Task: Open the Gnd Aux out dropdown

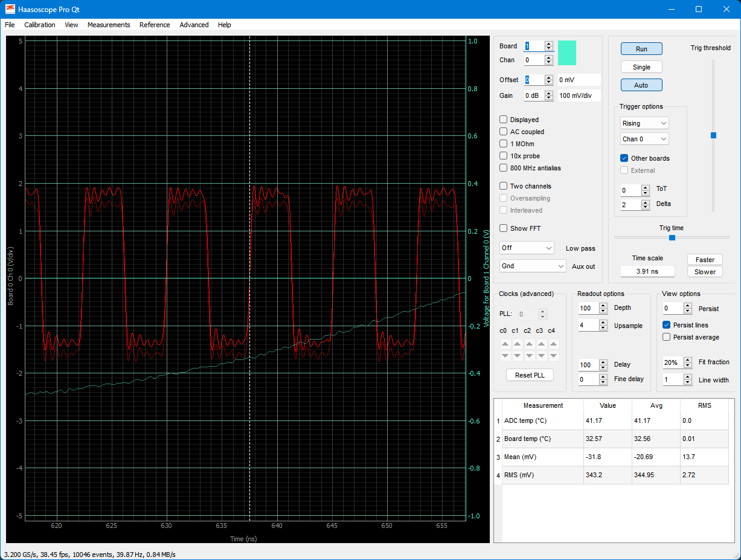Action: point(533,266)
